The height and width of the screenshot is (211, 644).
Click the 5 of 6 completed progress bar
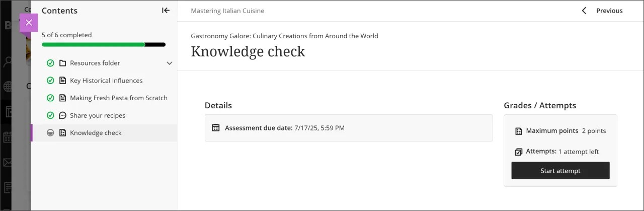[x=104, y=45]
